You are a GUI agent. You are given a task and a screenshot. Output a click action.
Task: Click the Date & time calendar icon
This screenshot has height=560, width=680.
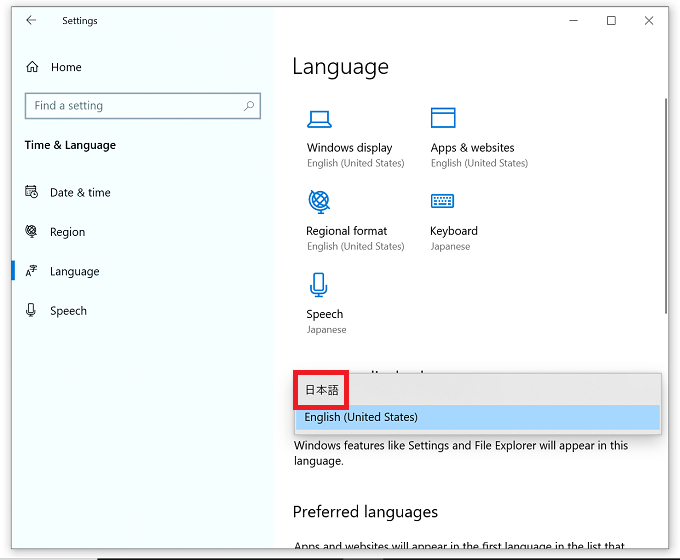pyautogui.click(x=31, y=192)
